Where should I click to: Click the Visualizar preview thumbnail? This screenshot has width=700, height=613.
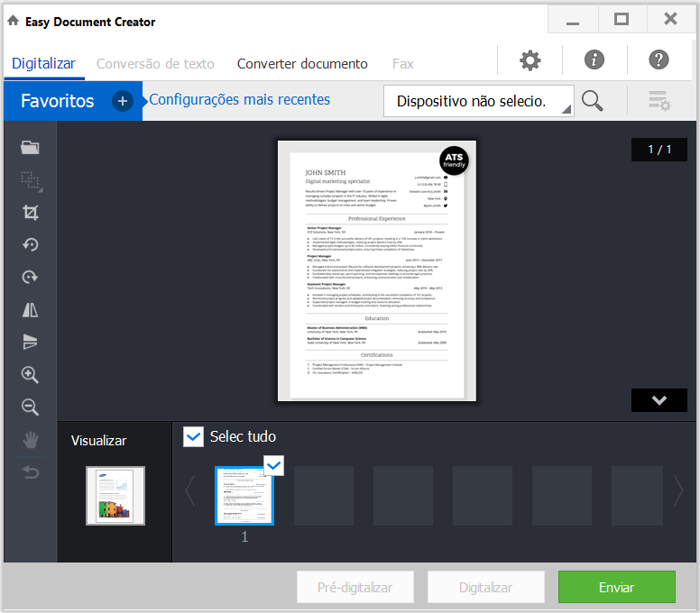click(115, 496)
